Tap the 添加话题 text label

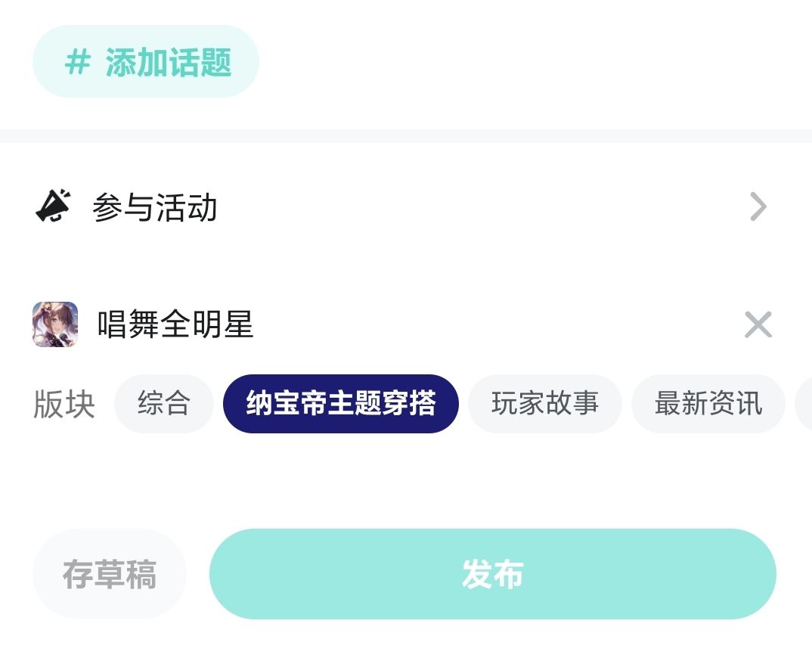coord(169,62)
